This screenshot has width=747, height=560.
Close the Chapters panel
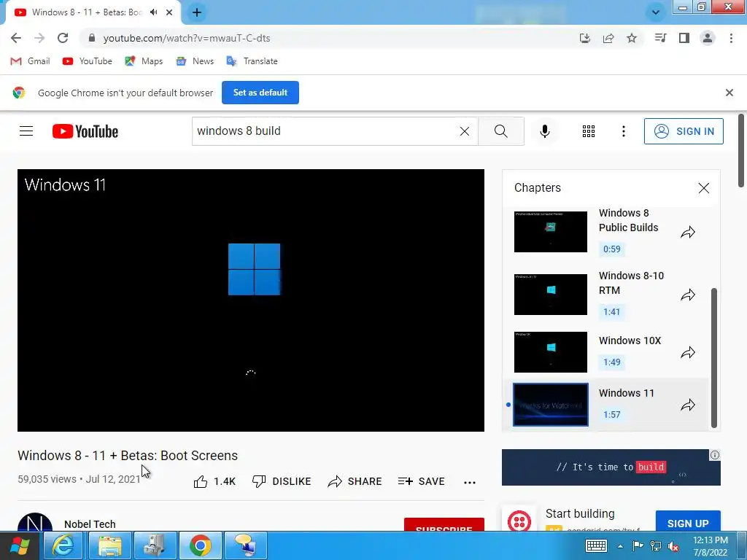[704, 188]
